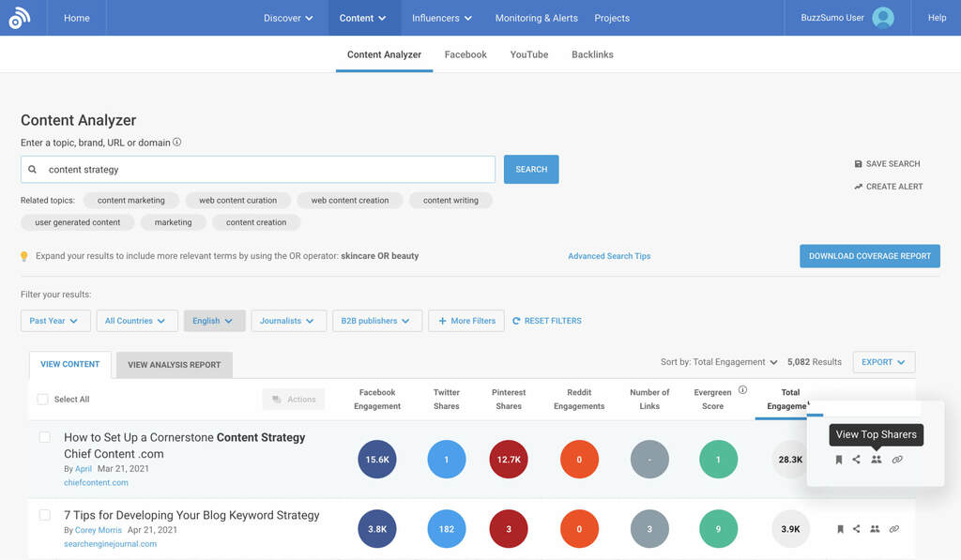Click the lightbulb tip icon
Viewport: 961px width, 560px height.
23,256
